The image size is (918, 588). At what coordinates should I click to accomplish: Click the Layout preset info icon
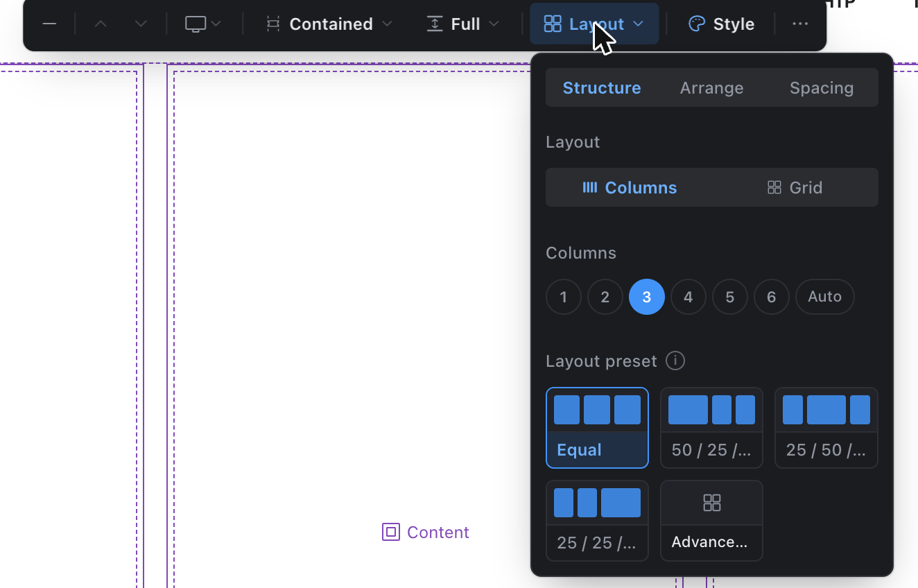tap(675, 361)
